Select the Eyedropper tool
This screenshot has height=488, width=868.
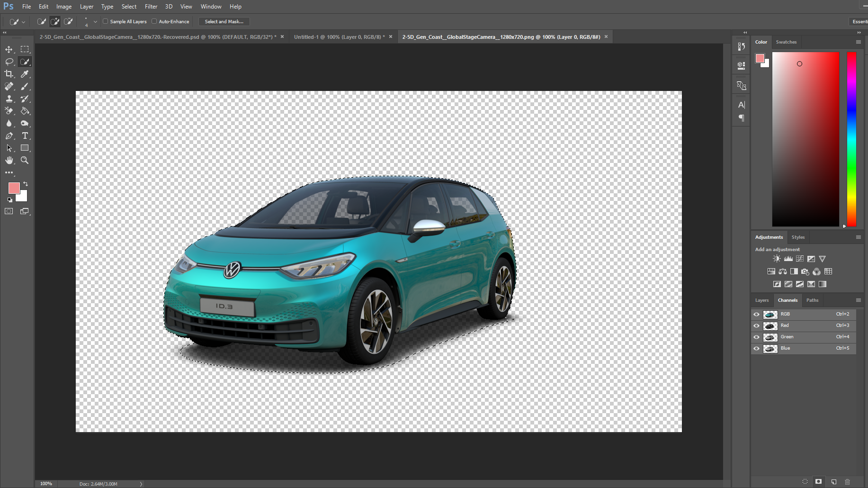tap(25, 74)
